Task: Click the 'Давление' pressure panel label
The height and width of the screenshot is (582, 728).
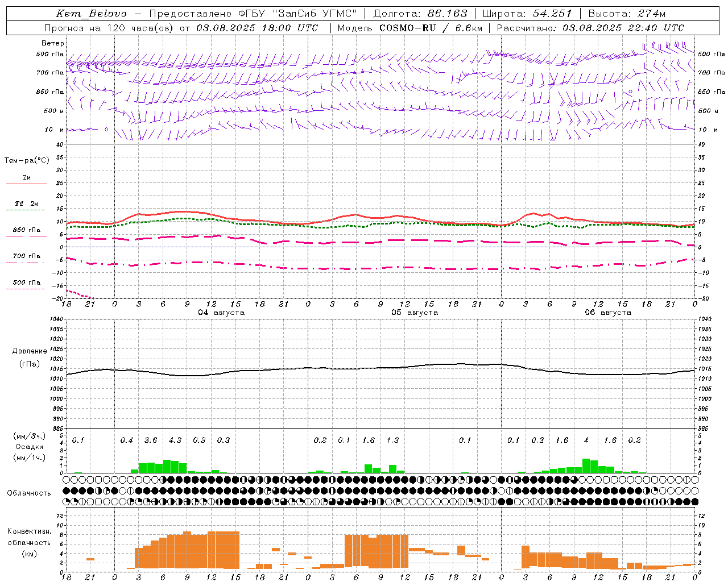Action: click(30, 351)
